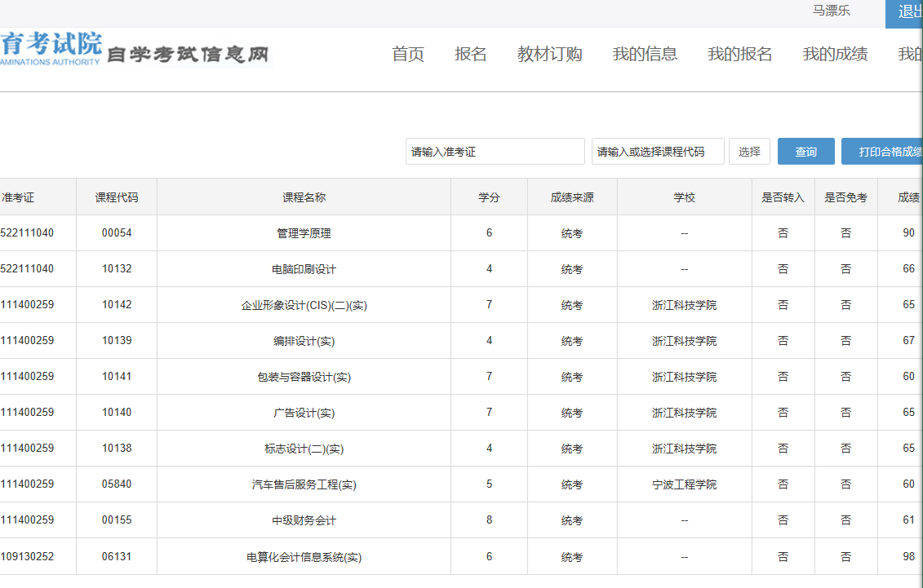Focus the 请输入或选择课程代码 field

658,152
